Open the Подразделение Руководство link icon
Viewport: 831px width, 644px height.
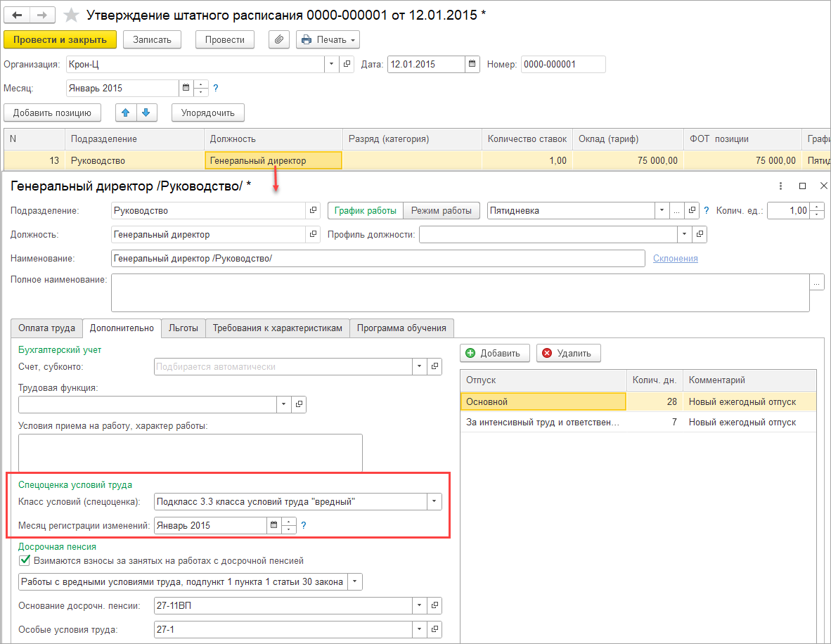coord(314,210)
